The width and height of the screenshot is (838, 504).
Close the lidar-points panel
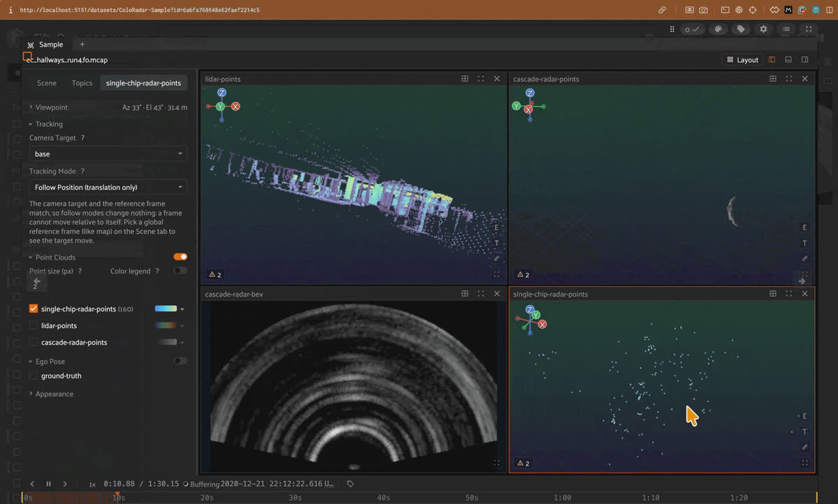(497, 79)
